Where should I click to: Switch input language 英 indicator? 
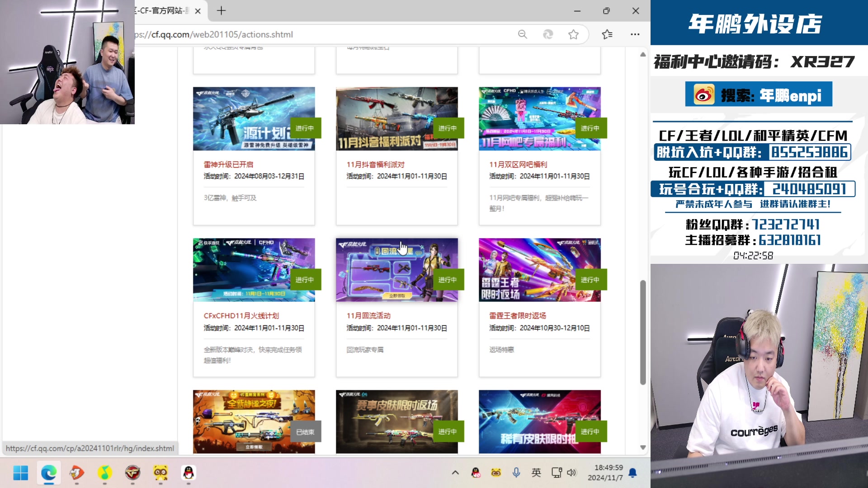[x=536, y=473]
